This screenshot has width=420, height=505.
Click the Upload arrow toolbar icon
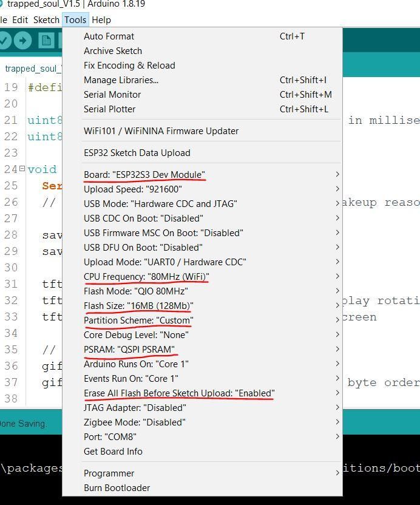point(23,41)
